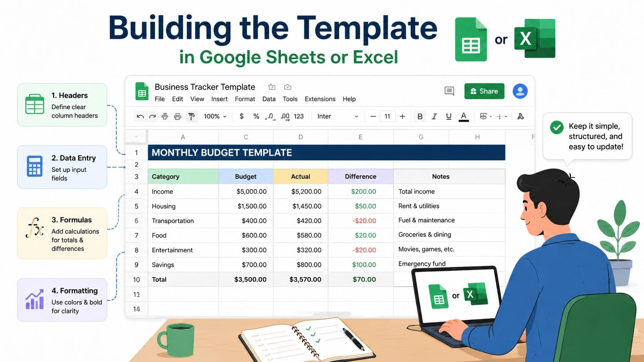Click the $1,450.00 Housing actual cell

[x=300, y=206]
